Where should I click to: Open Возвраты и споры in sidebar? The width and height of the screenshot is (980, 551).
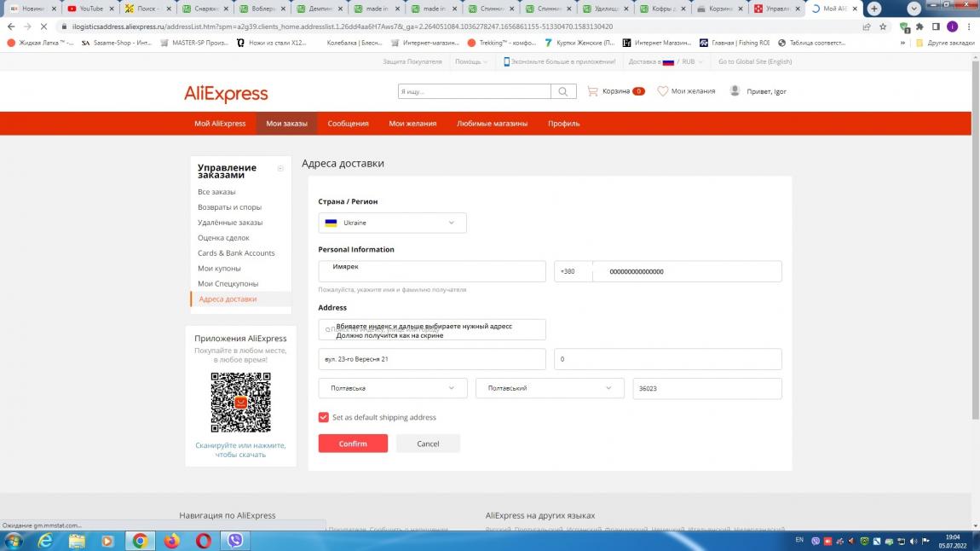pyautogui.click(x=229, y=207)
